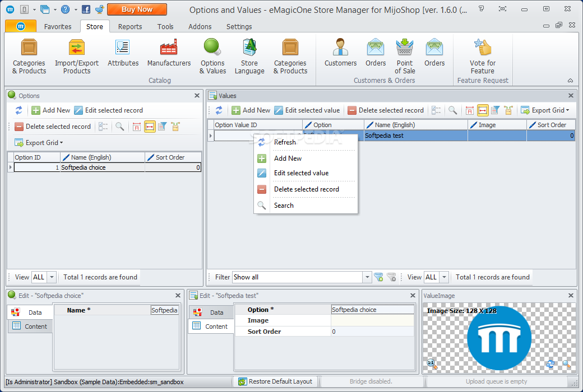Click add filter funnel icon
Viewport: 583px width, 392px height.
pos(378,277)
